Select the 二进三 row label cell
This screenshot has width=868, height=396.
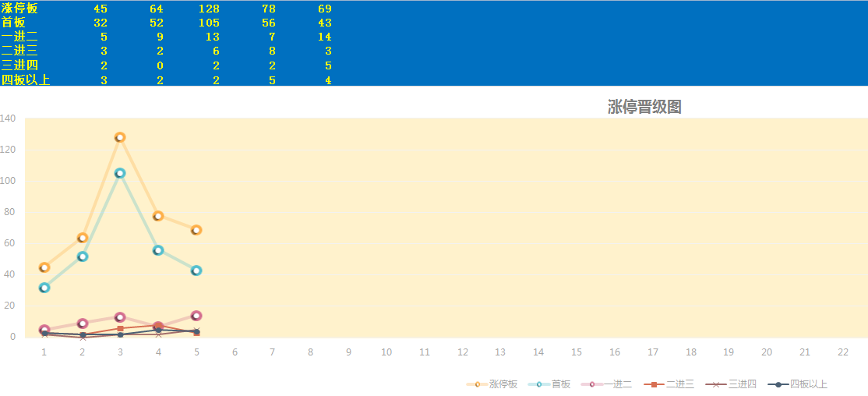tap(19, 51)
